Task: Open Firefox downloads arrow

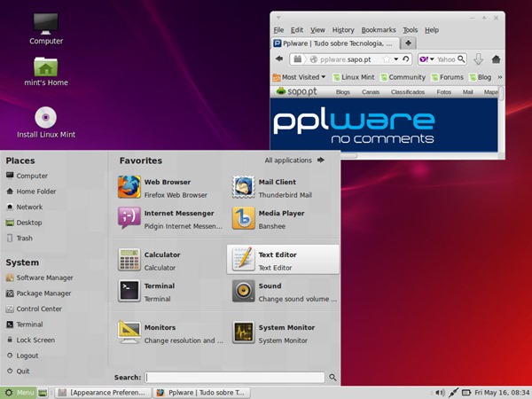Action: click(x=479, y=59)
